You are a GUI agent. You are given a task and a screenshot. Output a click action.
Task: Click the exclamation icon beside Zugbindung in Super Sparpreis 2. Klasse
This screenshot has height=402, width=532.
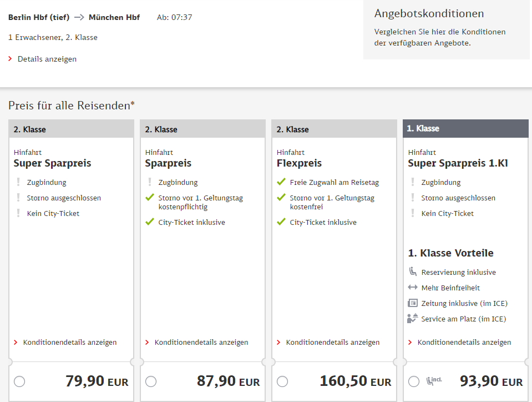[x=18, y=182]
